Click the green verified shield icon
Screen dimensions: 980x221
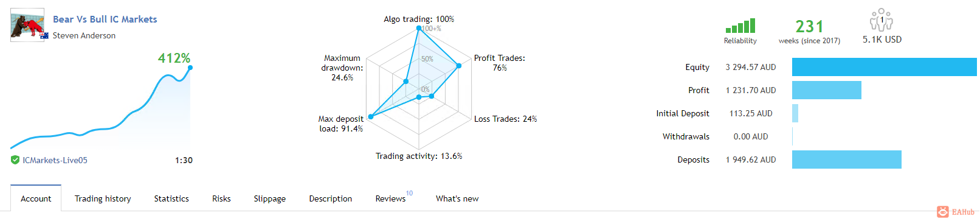pos(15,160)
